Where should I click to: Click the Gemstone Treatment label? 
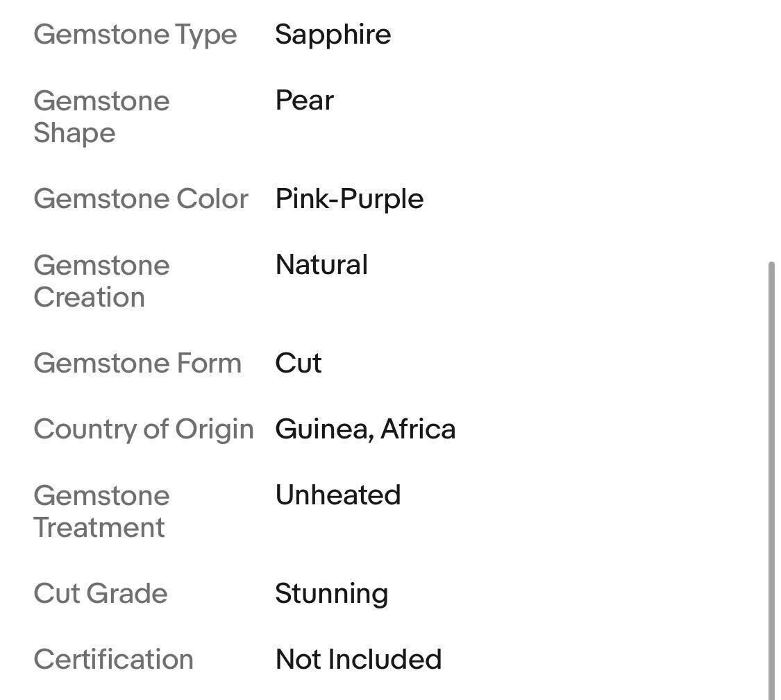point(101,511)
